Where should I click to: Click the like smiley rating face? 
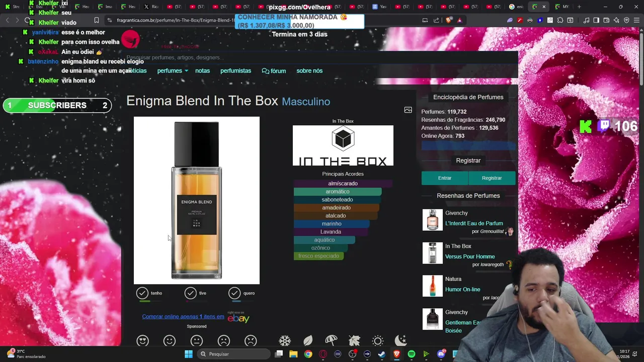170,340
